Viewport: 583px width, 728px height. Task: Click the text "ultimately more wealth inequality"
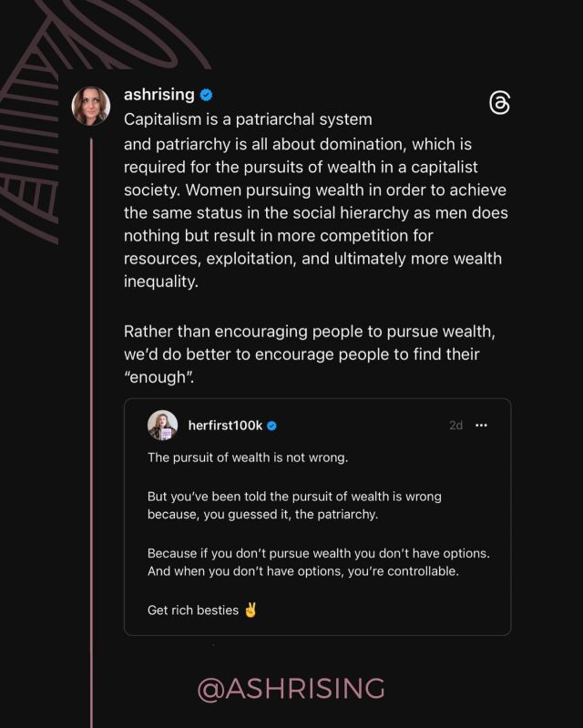click(310, 271)
